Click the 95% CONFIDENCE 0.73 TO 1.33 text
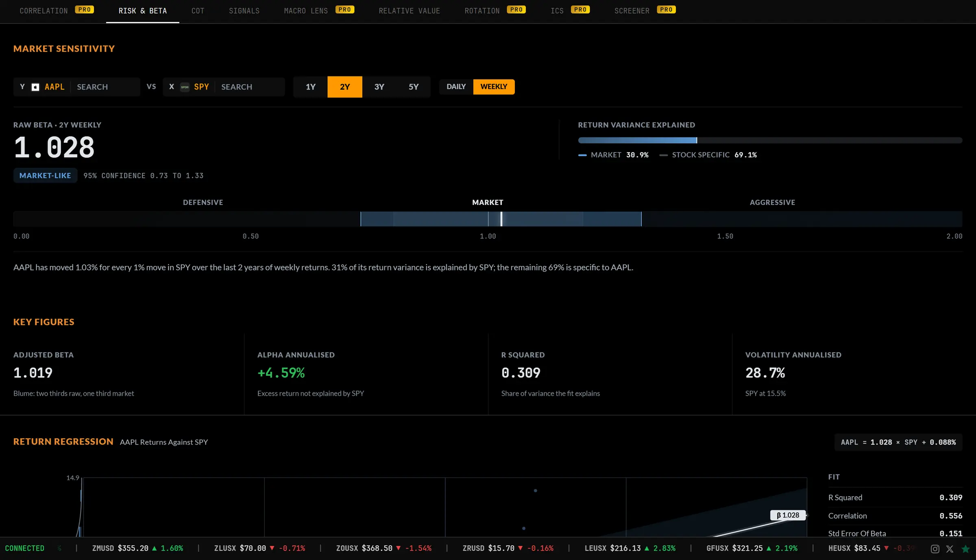The image size is (976, 560). pyautogui.click(x=144, y=176)
